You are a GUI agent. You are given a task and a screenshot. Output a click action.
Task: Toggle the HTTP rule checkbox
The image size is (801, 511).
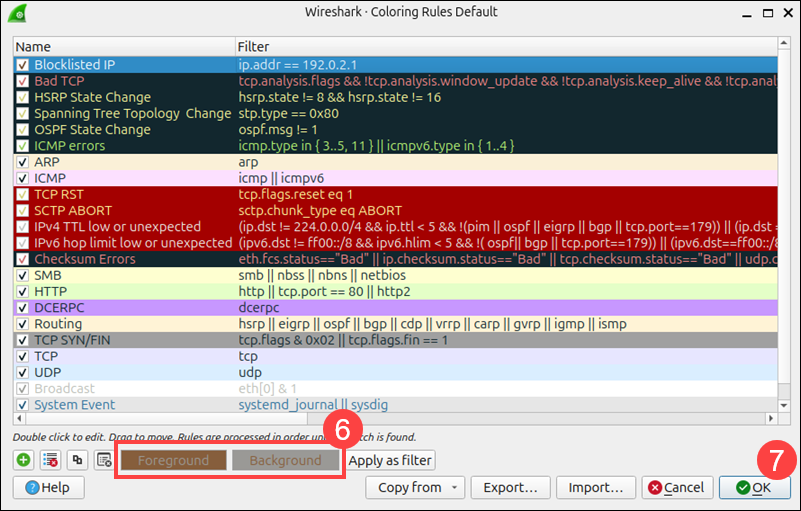click(x=22, y=292)
